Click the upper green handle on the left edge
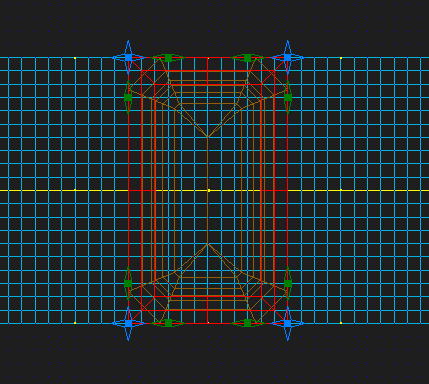Screen dimensions: 429x384 [x=128, y=97]
